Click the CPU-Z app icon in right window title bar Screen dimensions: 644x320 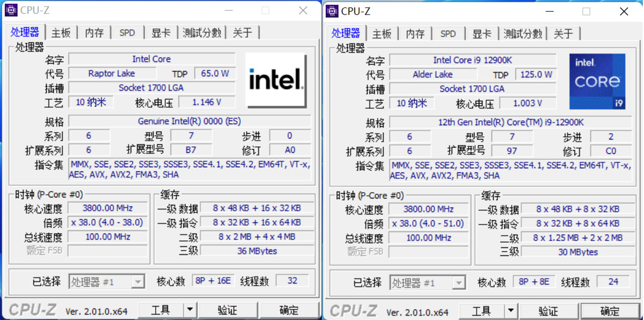click(x=332, y=11)
